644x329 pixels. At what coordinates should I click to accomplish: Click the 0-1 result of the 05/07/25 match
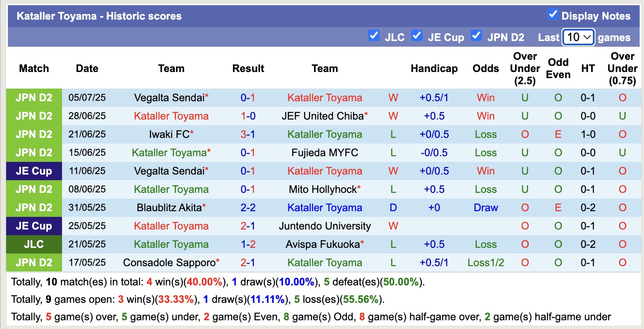coord(248,98)
